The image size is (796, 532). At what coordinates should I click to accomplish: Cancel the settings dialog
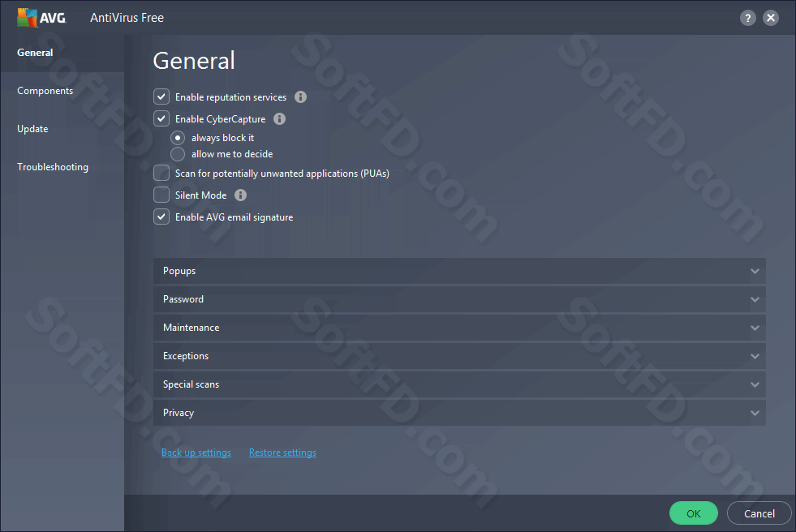[759, 513]
